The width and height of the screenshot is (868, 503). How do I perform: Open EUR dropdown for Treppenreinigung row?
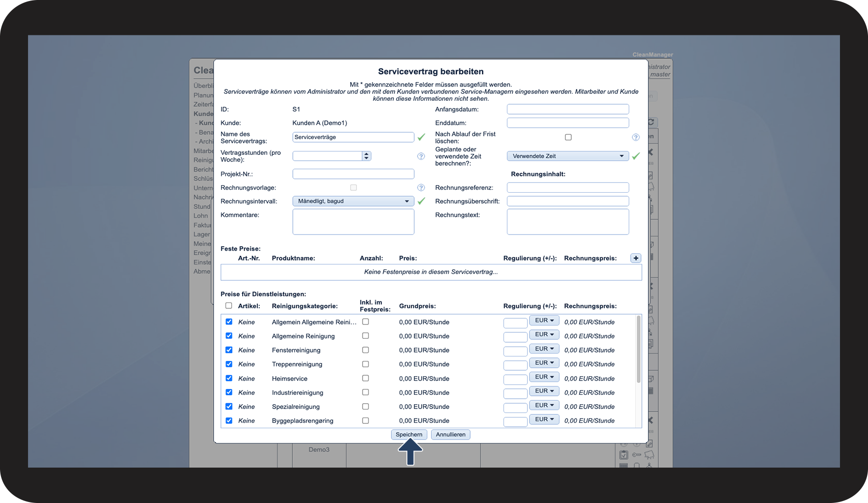click(544, 363)
